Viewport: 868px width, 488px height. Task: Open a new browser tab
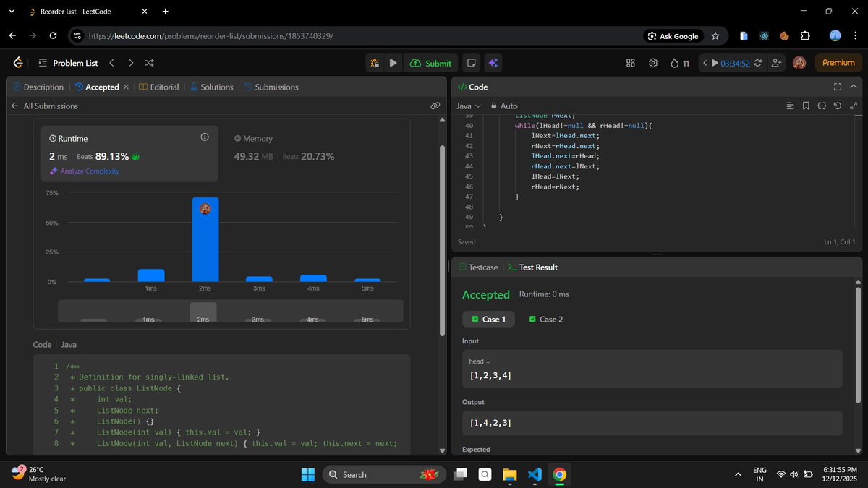tap(165, 12)
